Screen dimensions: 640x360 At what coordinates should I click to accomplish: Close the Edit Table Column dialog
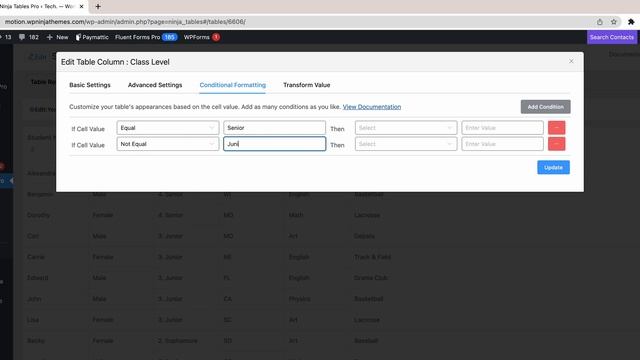coord(571,61)
